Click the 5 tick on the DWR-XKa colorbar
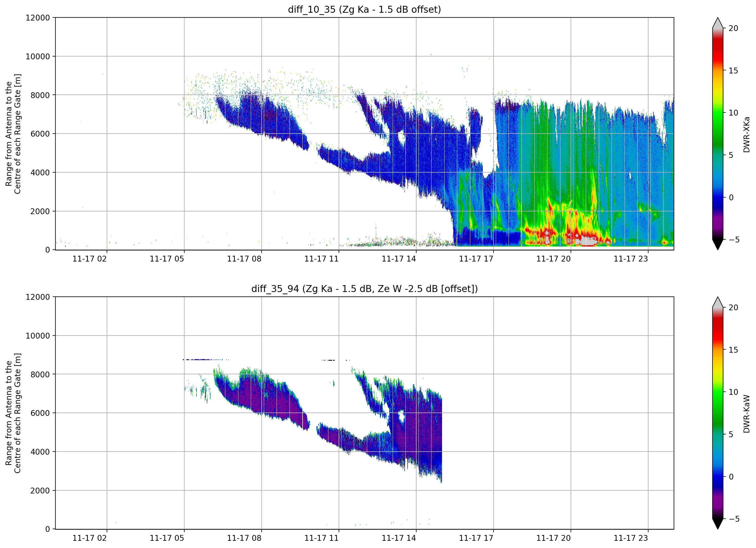The image size is (756, 548). (731, 155)
